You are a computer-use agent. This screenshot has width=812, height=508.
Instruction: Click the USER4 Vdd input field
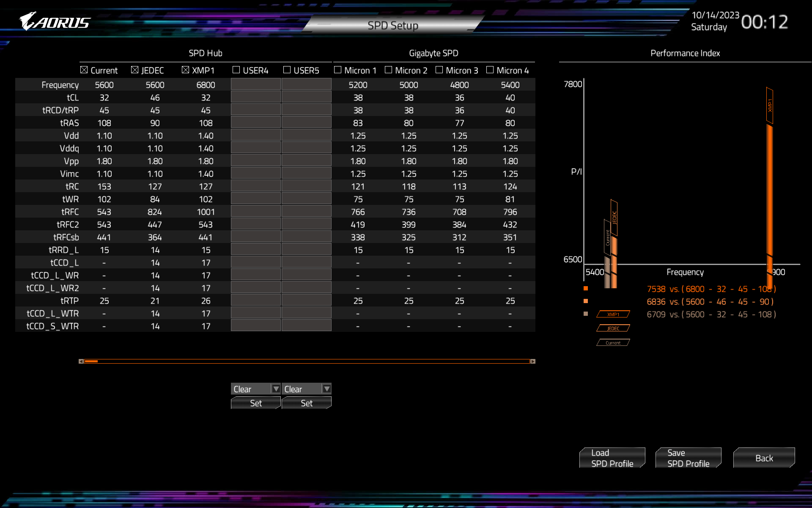(x=256, y=135)
